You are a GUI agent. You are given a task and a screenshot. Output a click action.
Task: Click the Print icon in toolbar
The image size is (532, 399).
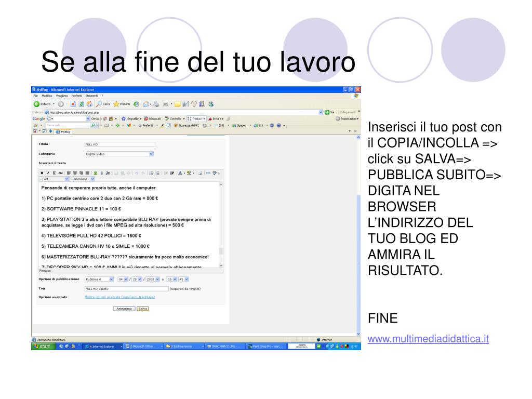(156, 104)
